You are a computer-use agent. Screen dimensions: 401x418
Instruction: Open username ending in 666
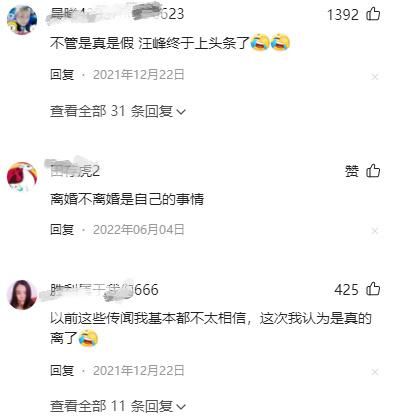point(104,289)
